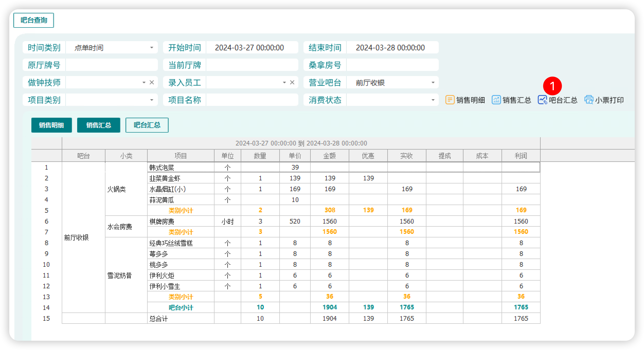Click the 利润 column header

point(521,156)
